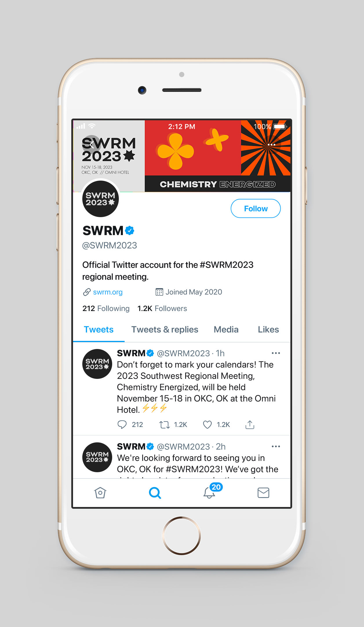Share the first tweet
Viewport: 364px width, 627px height.
(x=250, y=424)
